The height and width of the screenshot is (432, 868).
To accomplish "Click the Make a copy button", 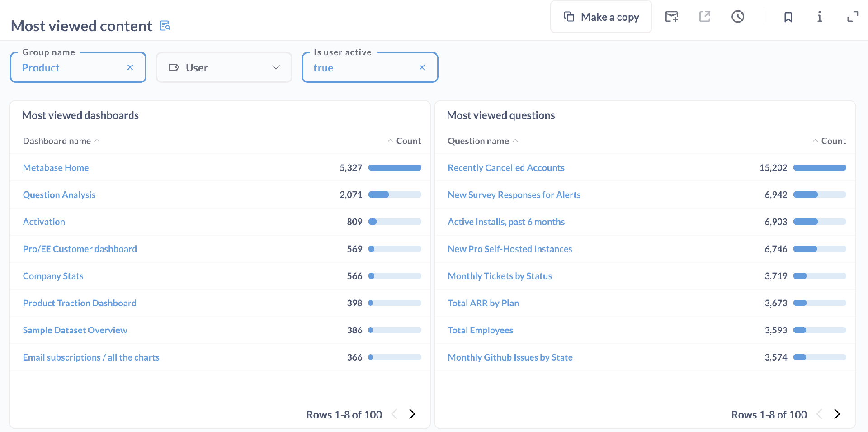I will [x=601, y=17].
